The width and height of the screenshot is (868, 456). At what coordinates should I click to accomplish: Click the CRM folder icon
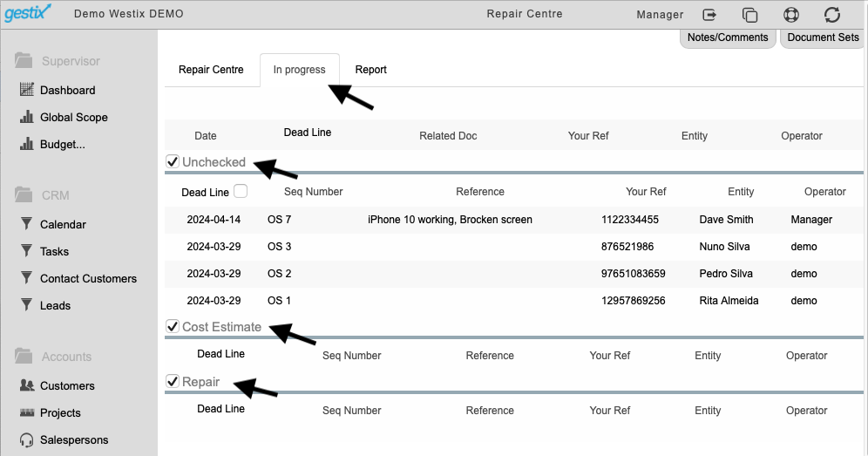24,194
